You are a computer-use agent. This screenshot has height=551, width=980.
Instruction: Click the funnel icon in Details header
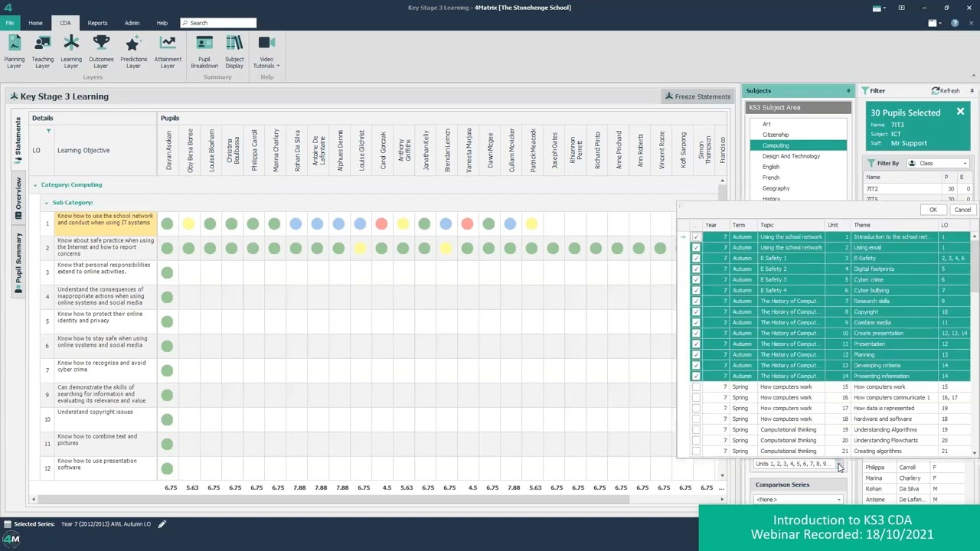pyautogui.click(x=48, y=131)
